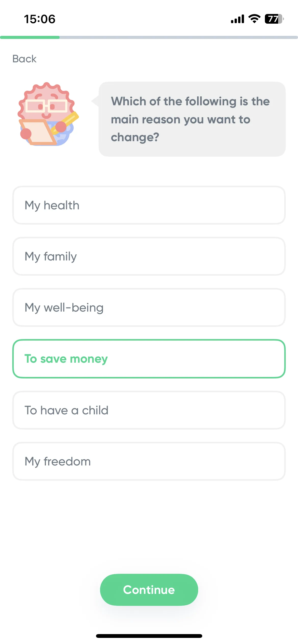This screenshot has width=298, height=644.
Task: Tap the green filled progress bar segment
Action: [x=30, y=37]
